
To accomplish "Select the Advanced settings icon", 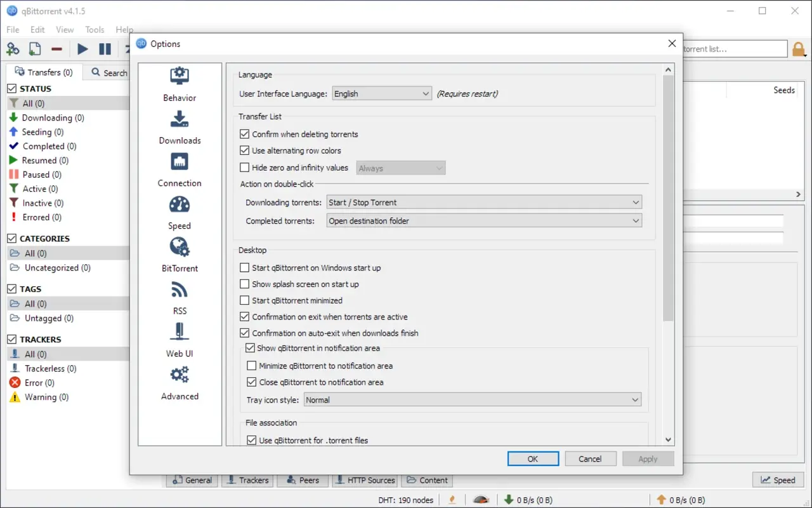I will [x=179, y=377].
